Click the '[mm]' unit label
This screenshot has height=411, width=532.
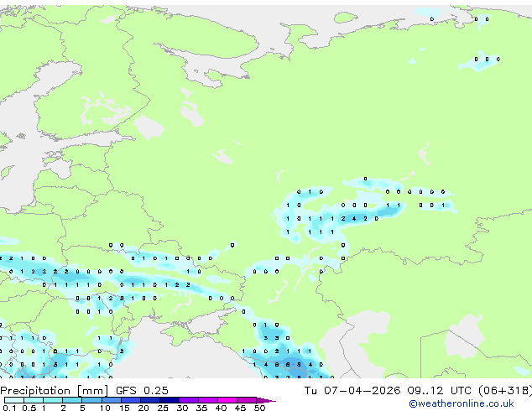tap(92, 391)
